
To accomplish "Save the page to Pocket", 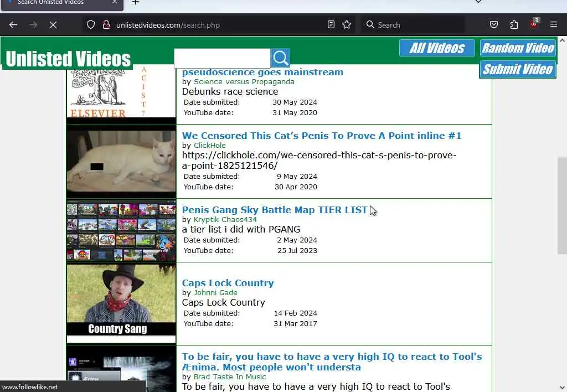I will [x=494, y=24].
